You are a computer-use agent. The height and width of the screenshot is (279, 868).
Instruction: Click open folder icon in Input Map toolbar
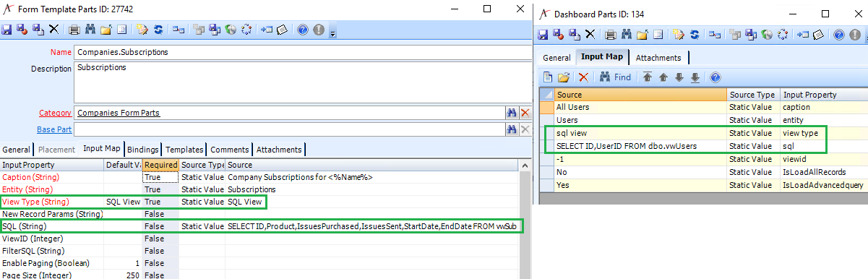pos(563,77)
